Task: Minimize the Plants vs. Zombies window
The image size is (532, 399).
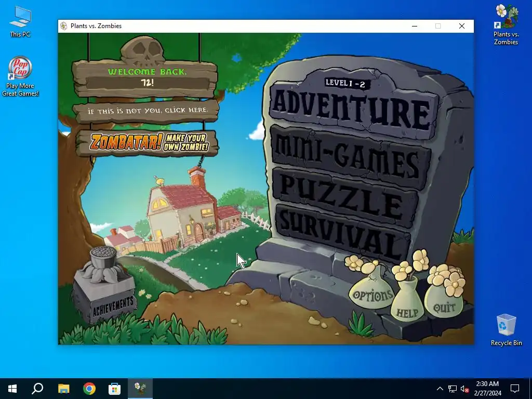Action: point(415,26)
